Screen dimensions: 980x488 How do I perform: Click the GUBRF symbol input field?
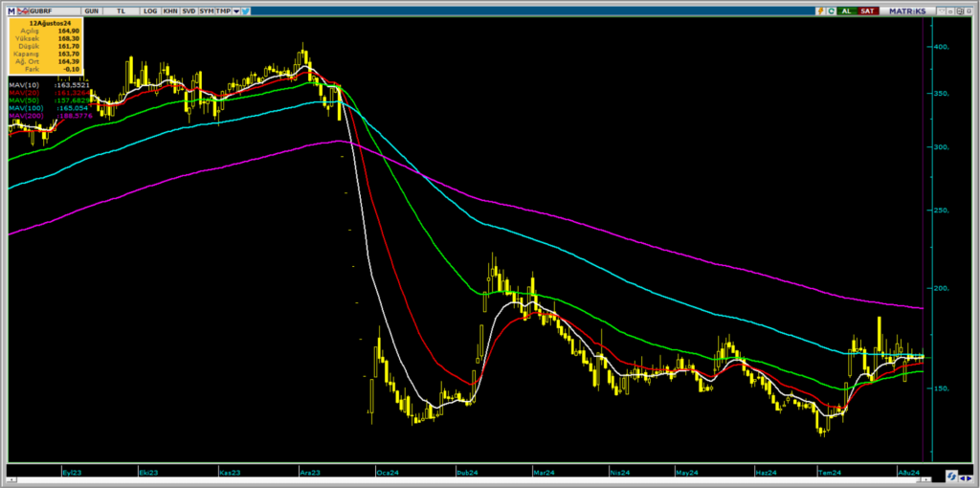tap(53, 11)
